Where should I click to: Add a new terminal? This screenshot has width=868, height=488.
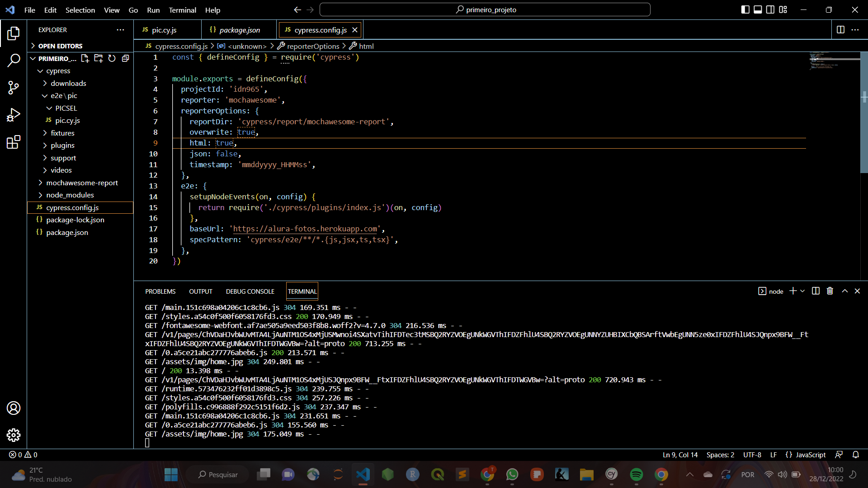(793, 291)
